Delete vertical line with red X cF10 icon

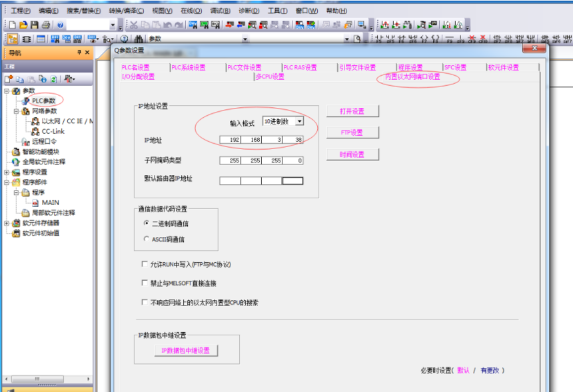coord(483,39)
